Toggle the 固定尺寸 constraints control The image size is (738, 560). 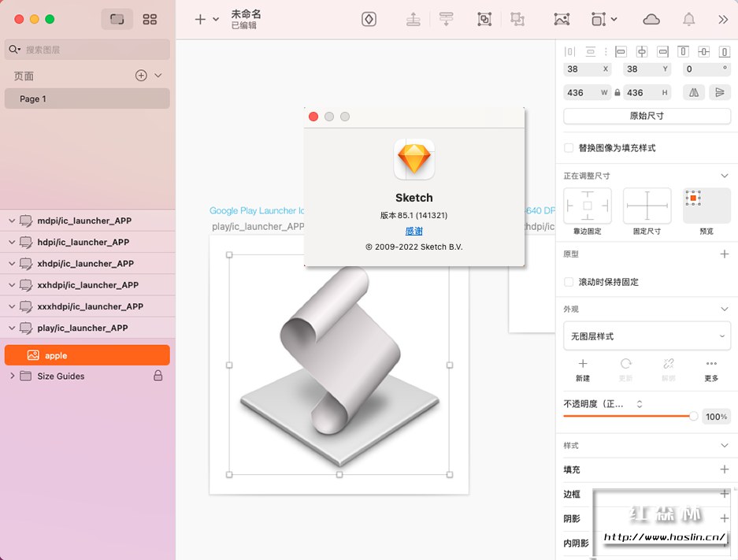647,206
